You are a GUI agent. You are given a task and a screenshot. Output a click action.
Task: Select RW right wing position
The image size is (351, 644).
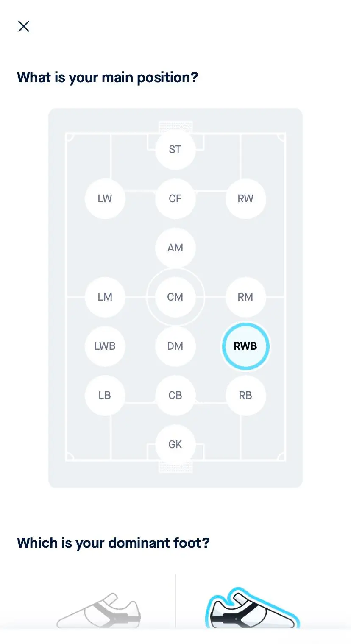[245, 198]
